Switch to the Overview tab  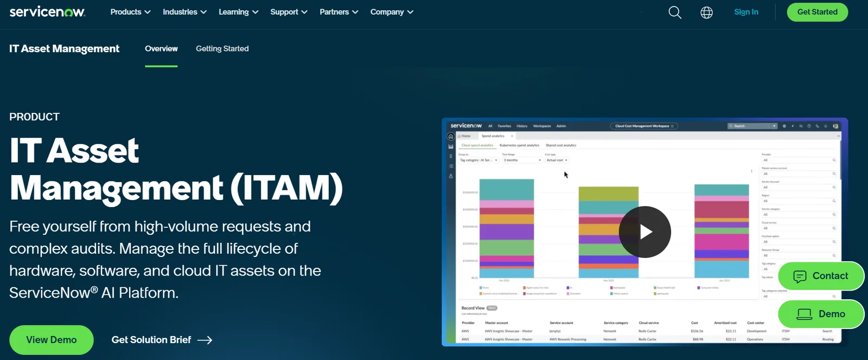[161, 49]
